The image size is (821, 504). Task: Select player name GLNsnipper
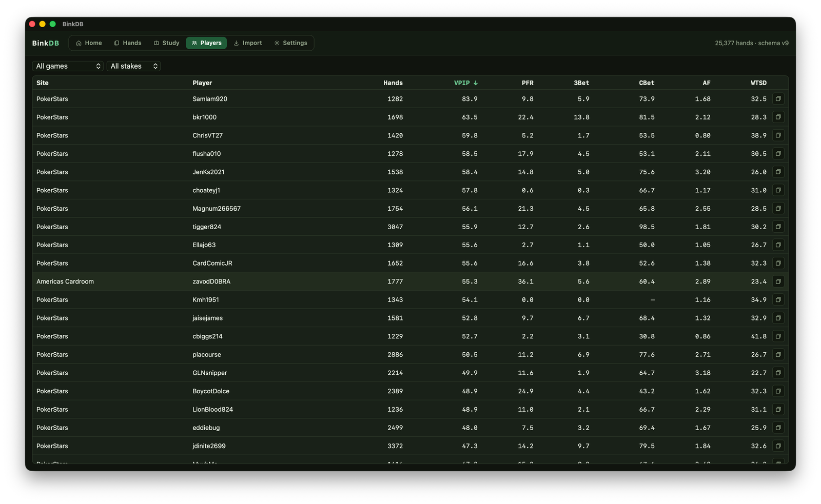(210, 373)
